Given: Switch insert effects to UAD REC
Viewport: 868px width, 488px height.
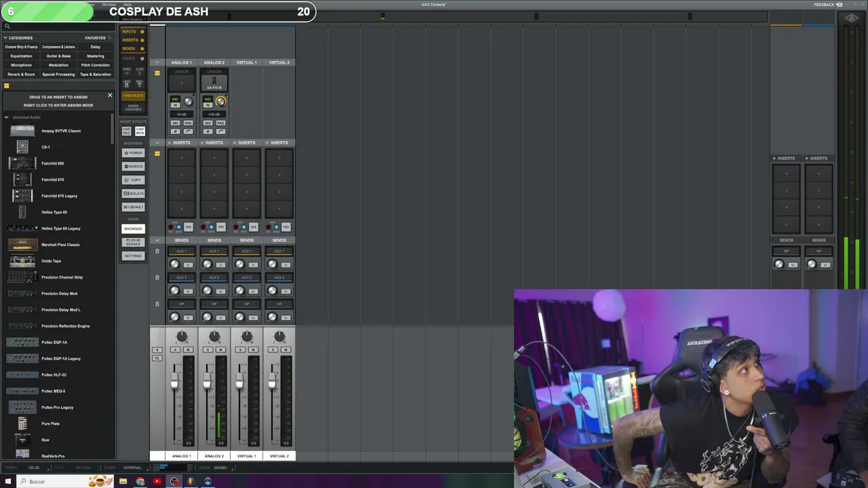Looking at the screenshot, I should 127,131.
